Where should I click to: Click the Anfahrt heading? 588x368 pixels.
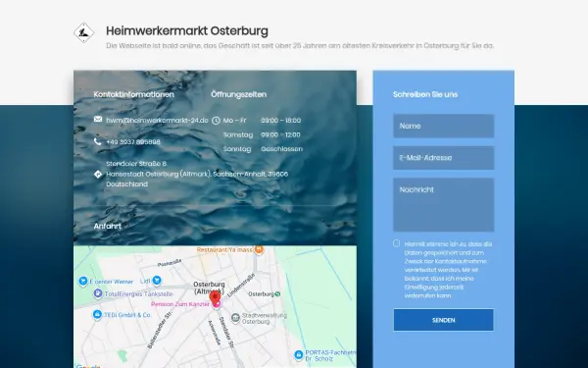pos(108,226)
